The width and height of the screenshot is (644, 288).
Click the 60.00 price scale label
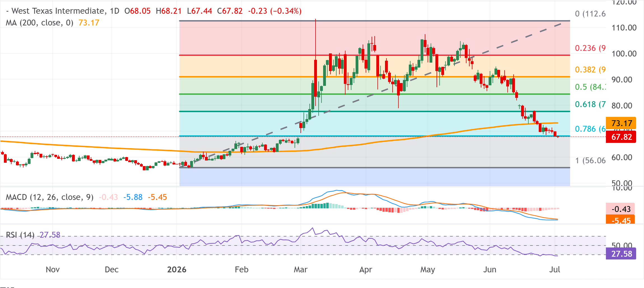pyautogui.click(x=622, y=157)
